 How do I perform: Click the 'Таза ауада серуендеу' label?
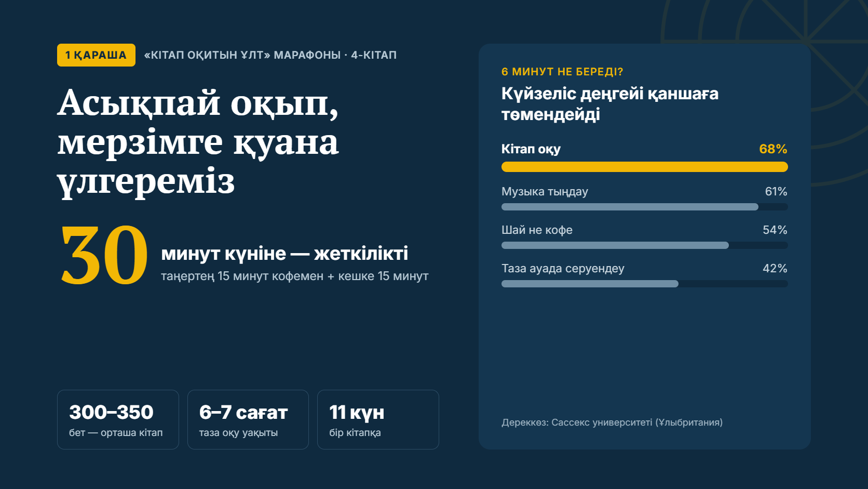(563, 269)
